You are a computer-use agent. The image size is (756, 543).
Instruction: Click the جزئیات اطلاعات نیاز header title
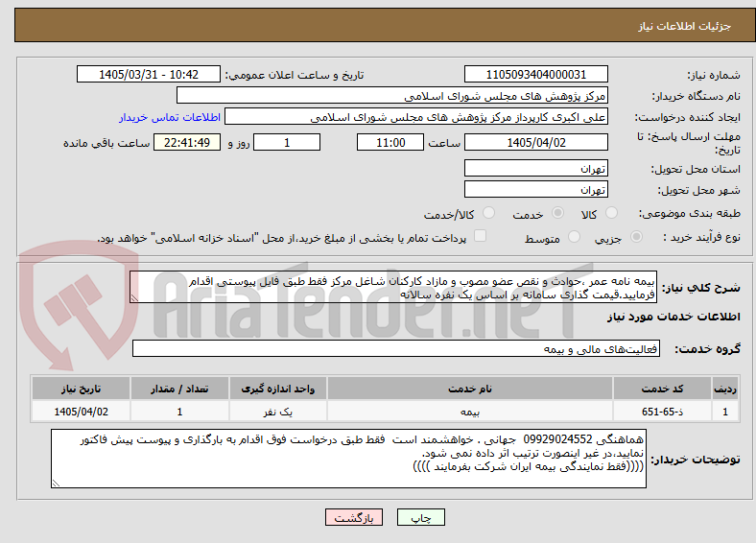(685, 26)
